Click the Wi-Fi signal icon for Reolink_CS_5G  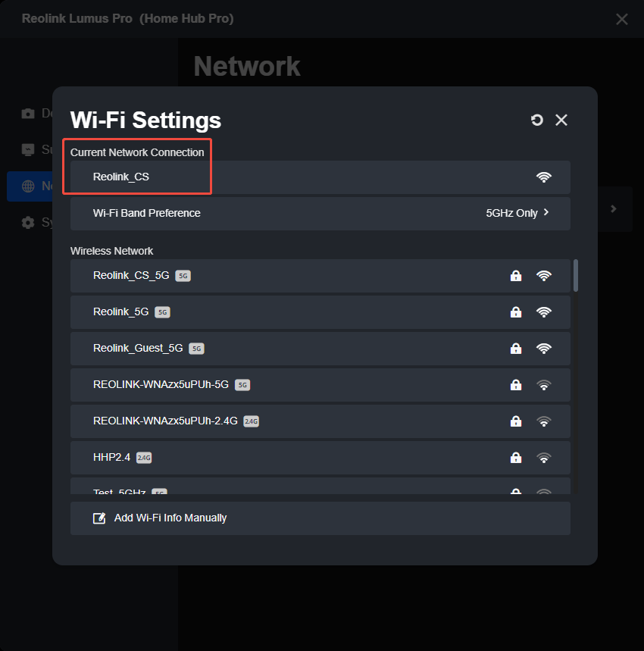(x=543, y=276)
